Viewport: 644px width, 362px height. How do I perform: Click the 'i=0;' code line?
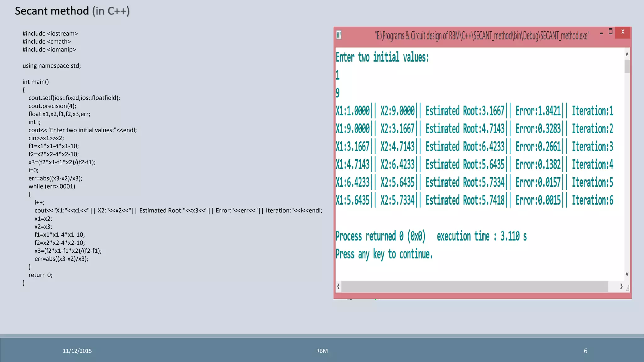pos(33,170)
